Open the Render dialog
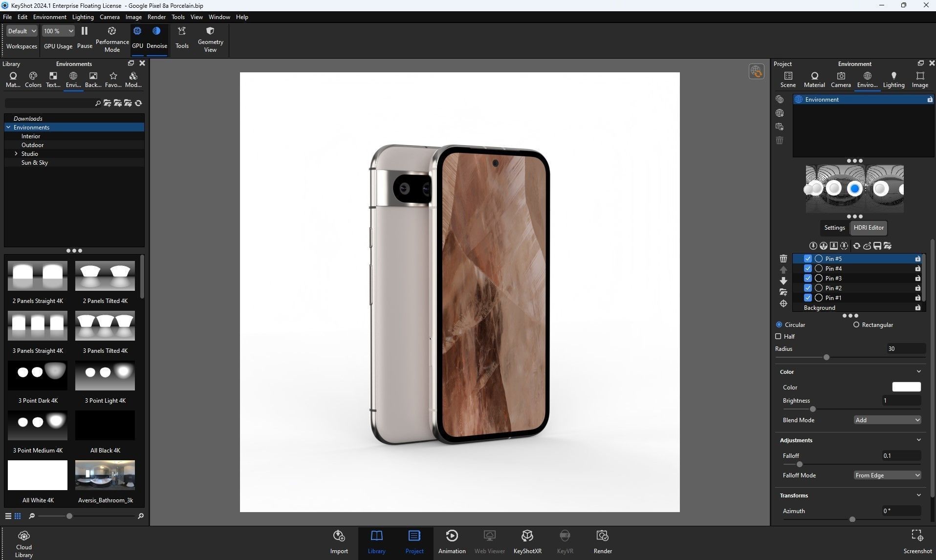The width and height of the screenshot is (936, 560). (x=603, y=542)
